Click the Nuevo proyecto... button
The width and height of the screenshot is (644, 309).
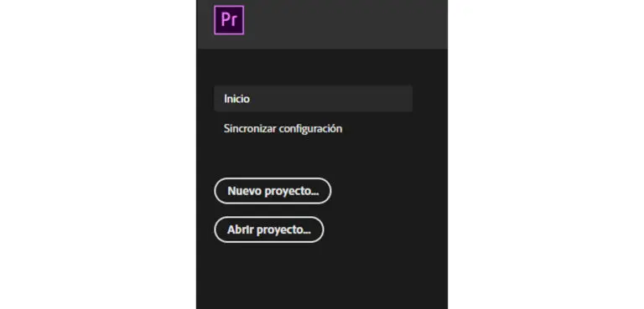click(273, 191)
